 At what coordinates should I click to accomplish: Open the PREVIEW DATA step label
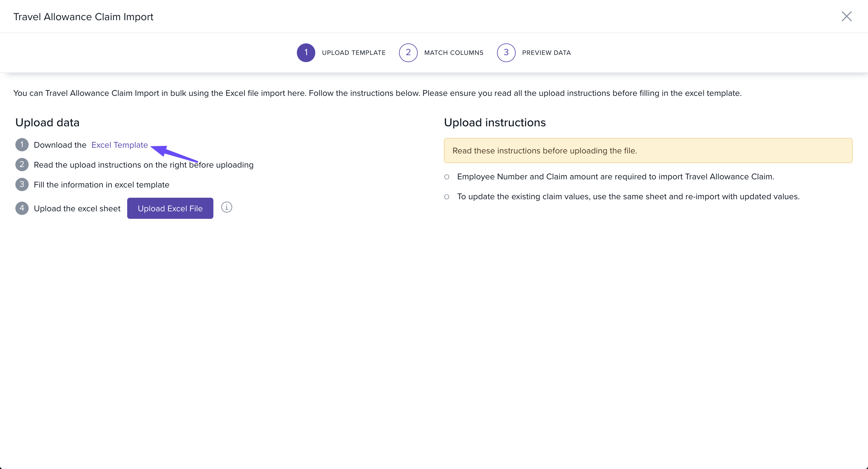[546, 53]
